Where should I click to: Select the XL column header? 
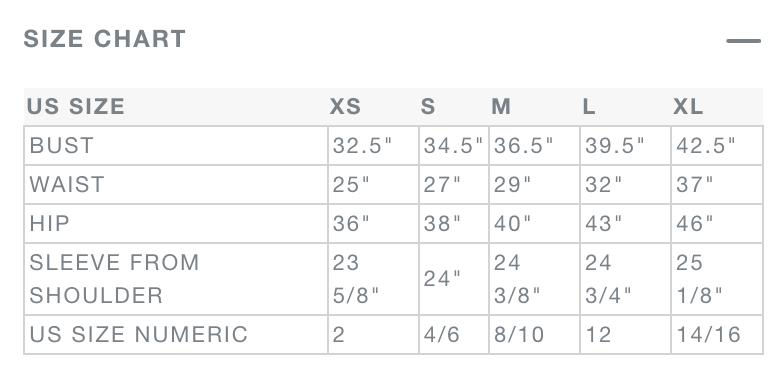click(688, 107)
